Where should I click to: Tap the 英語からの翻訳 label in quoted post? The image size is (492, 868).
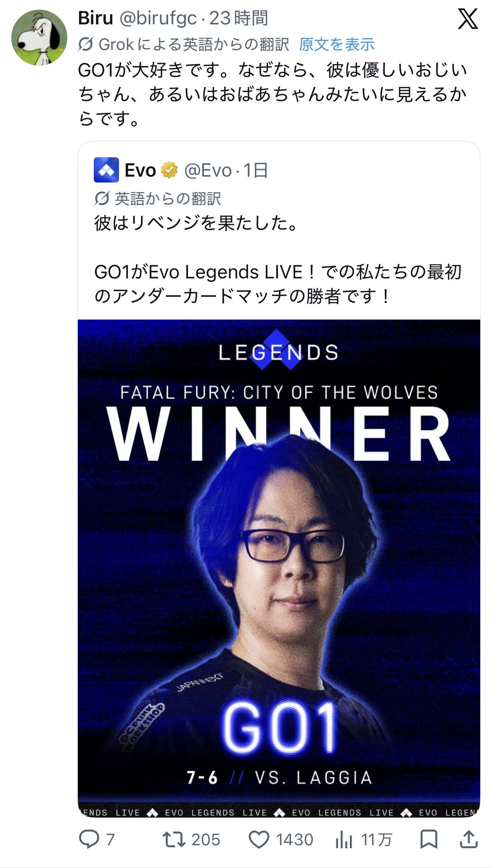click(167, 198)
